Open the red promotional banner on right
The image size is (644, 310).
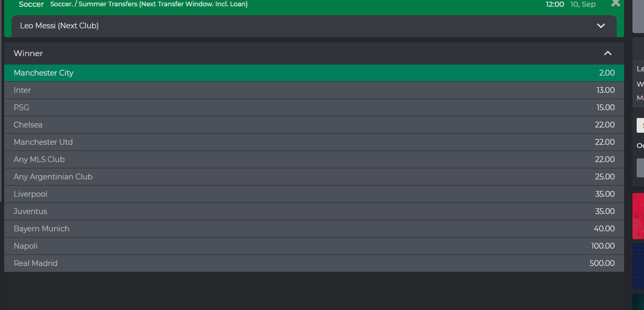(x=638, y=216)
